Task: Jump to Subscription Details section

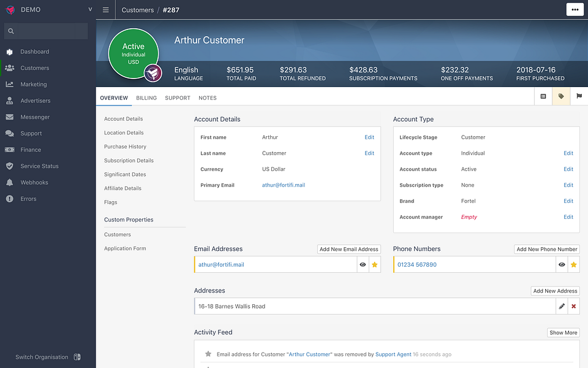Action: [129, 161]
